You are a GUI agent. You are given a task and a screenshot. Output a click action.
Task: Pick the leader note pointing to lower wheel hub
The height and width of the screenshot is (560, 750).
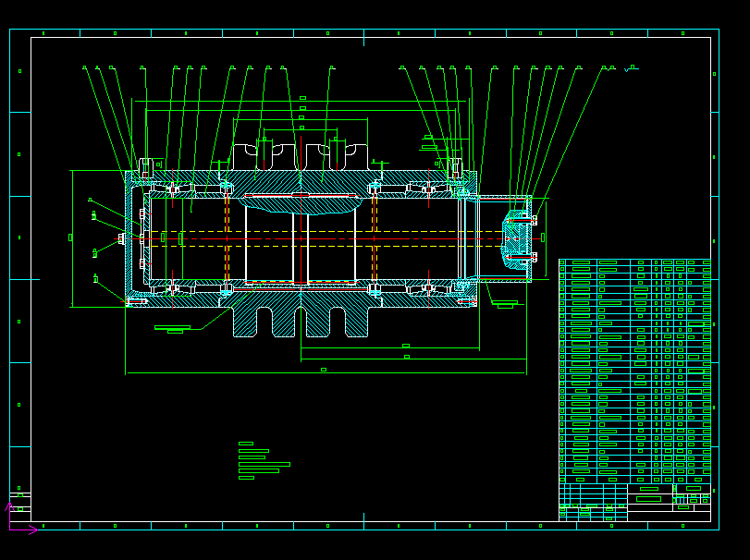tap(173, 329)
